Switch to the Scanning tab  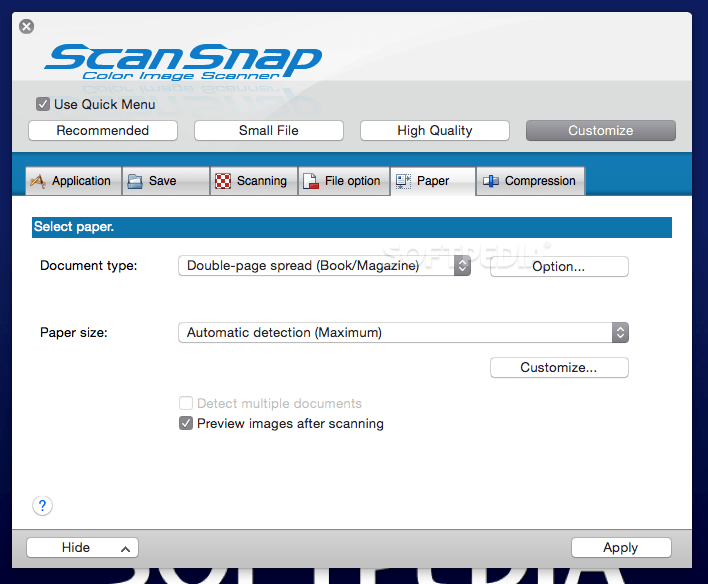[x=254, y=181]
